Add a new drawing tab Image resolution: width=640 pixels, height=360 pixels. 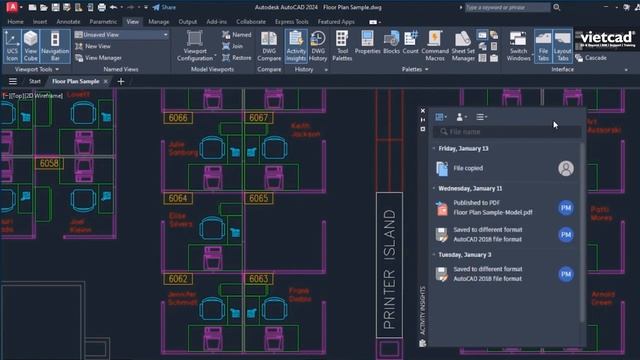tap(121, 82)
